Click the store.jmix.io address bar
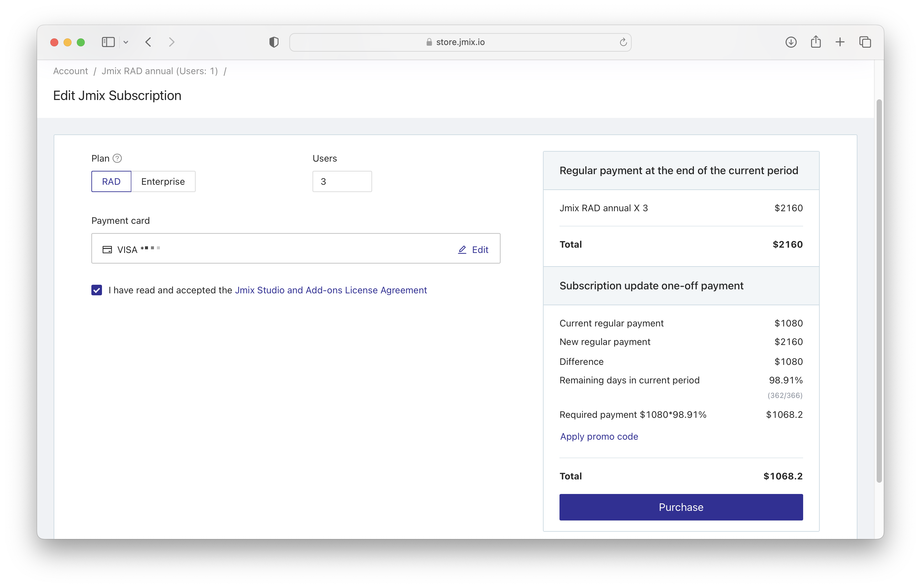 tap(460, 42)
